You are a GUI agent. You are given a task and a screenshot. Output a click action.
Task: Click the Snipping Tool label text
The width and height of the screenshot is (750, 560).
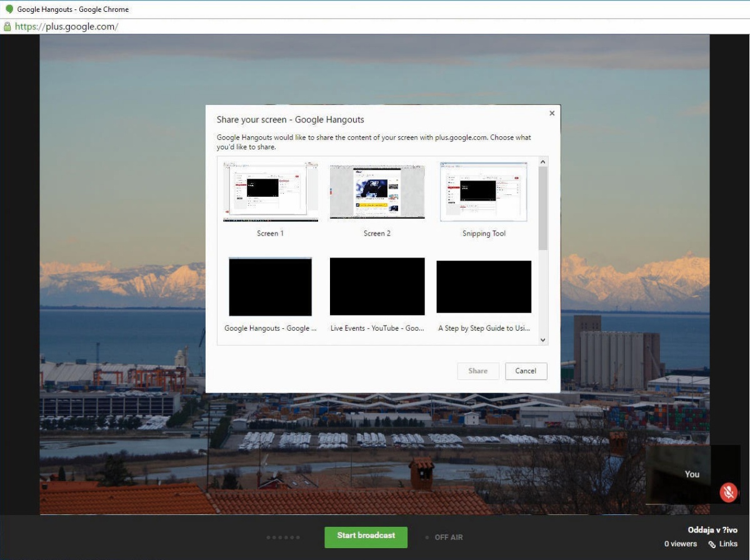point(484,234)
